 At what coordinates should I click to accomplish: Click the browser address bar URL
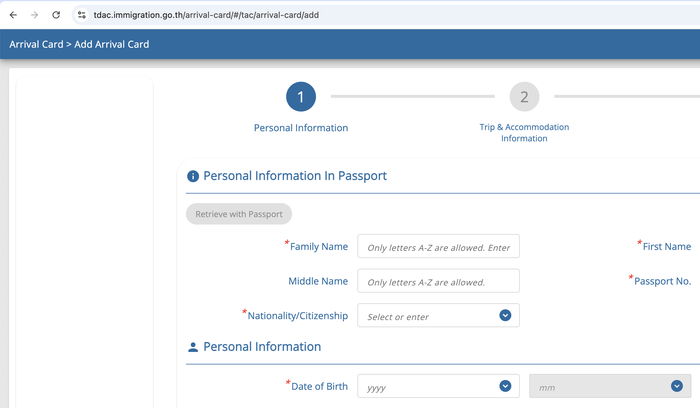219,15
